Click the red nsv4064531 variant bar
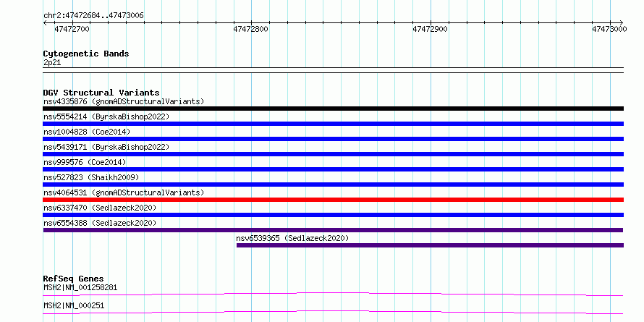 coord(333,200)
